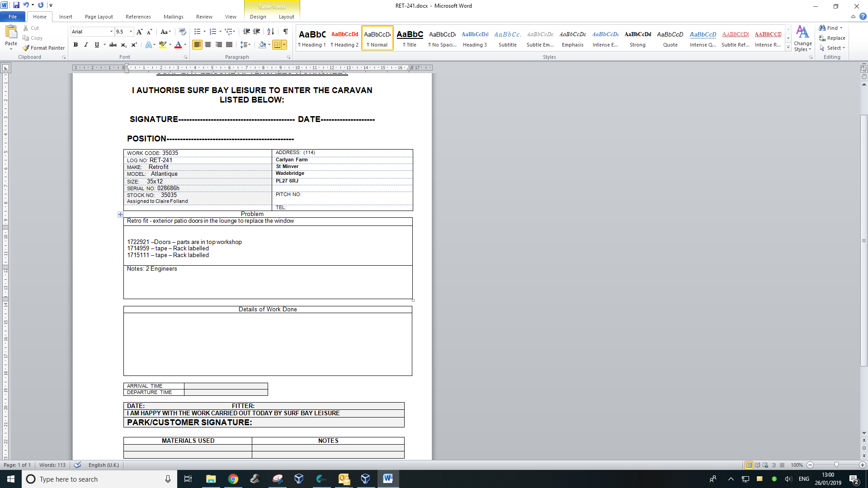Switch to the Table Tools Design tab
The image size is (868, 488).
pyautogui.click(x=258, y=17)
